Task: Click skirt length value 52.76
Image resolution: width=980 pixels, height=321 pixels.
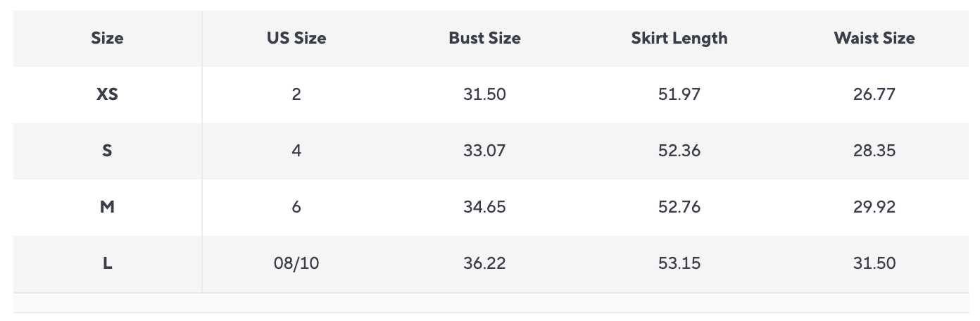Action: pyautogui.click(x=679, y=207)
